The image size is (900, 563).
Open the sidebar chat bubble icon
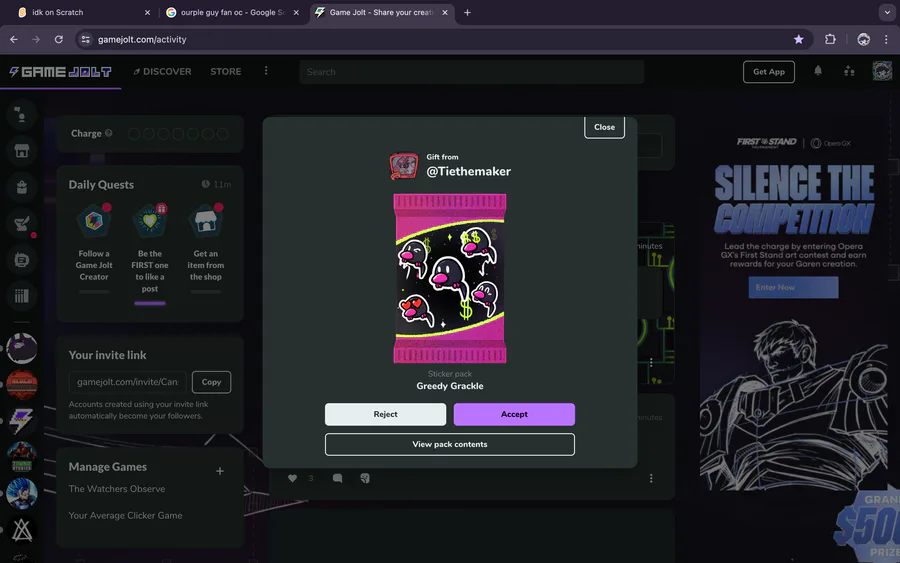22,260
